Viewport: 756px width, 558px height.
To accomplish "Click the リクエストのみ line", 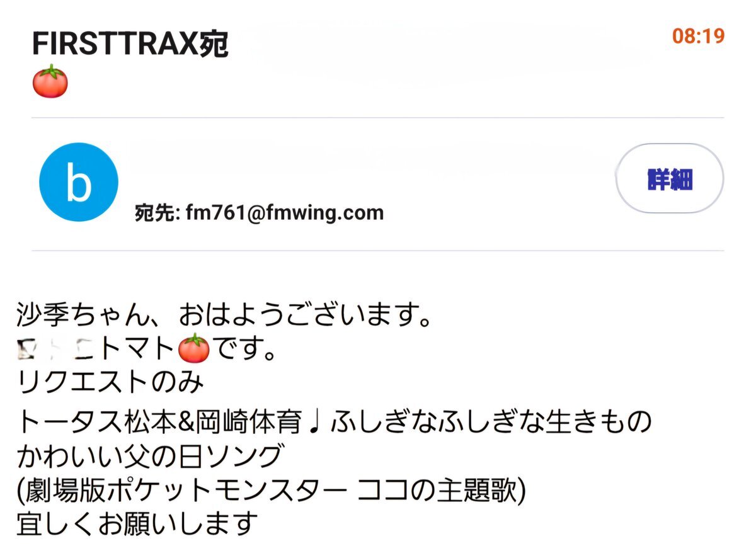I will (x=110, y=384).
